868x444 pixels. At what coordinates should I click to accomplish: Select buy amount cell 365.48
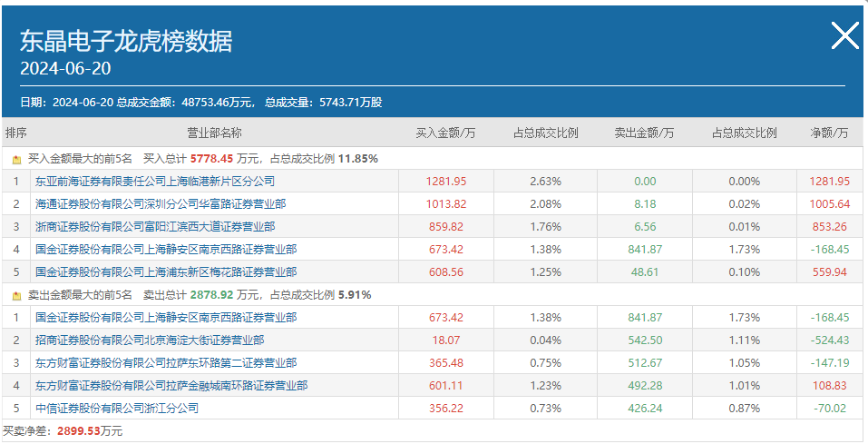(x=446, y=363)
